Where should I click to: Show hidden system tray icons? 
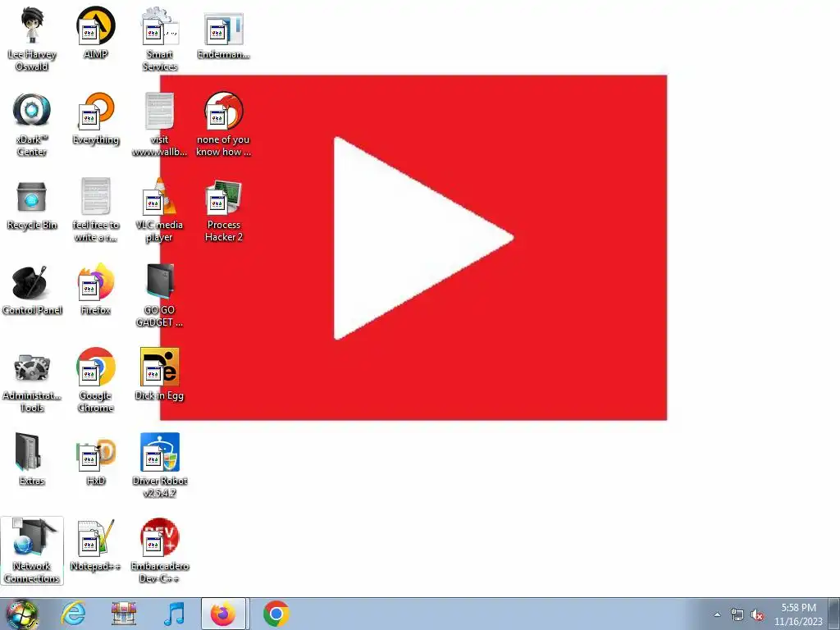click(x=717, y=614)
